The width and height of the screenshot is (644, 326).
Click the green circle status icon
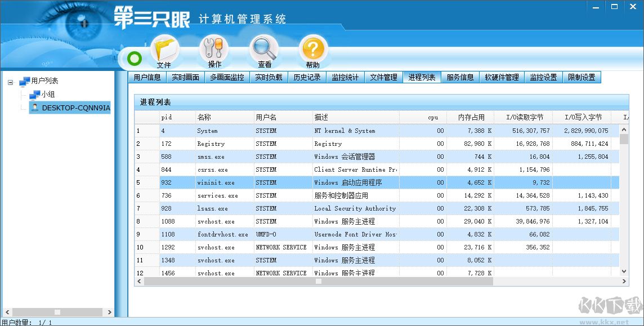(135, 58)
